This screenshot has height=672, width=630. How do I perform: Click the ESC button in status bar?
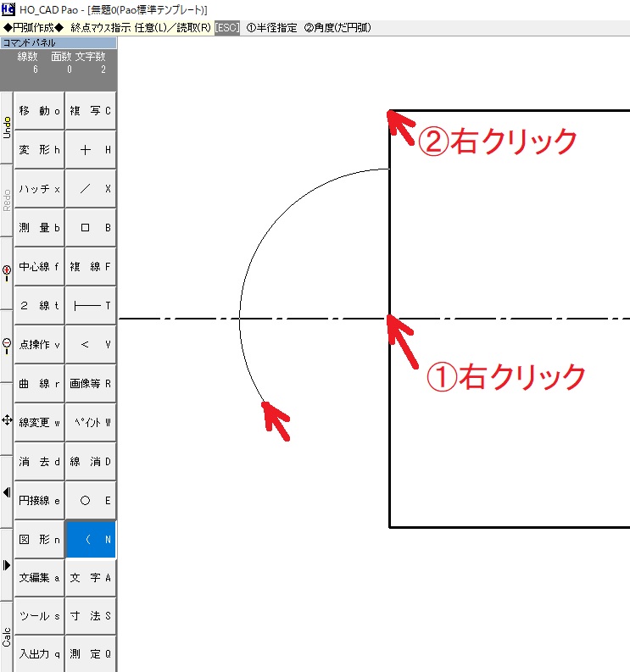click(x=227, y=28)
